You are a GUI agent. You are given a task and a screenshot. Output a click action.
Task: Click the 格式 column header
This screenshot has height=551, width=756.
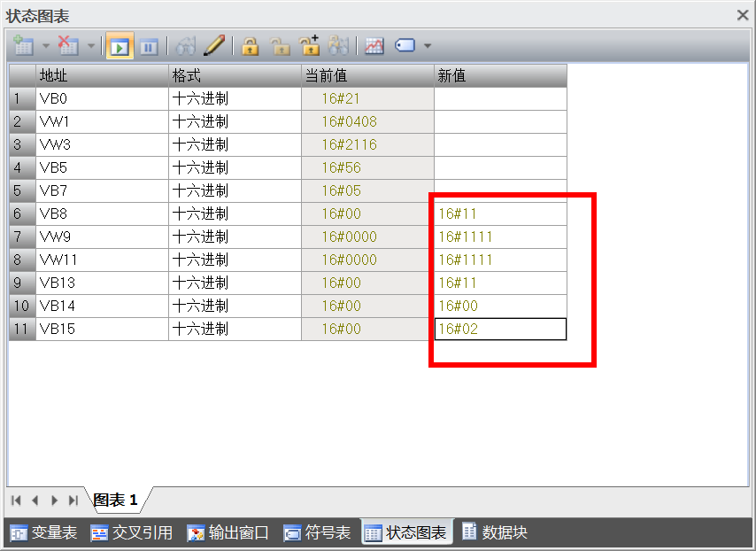[x=235, y=76]
